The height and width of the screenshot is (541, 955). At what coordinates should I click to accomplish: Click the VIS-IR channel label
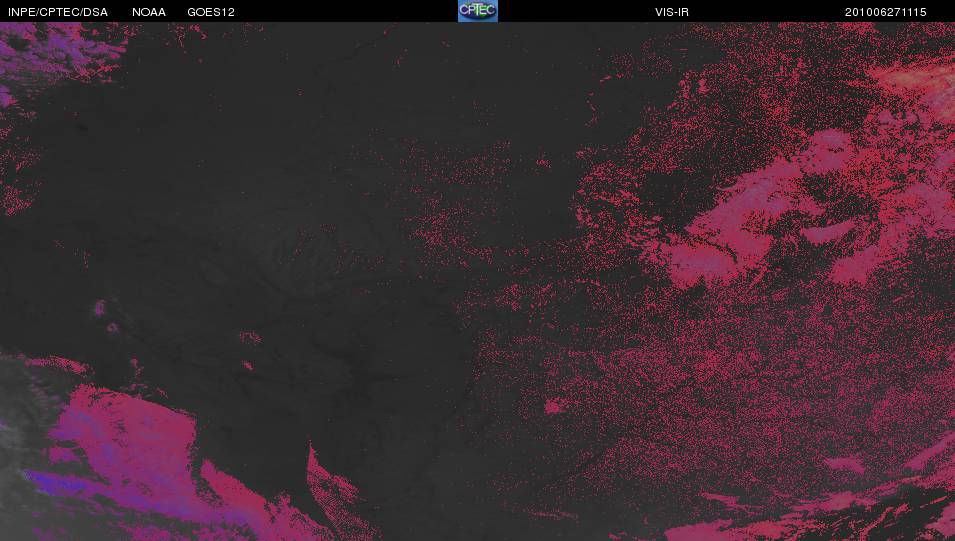(672, 12)
